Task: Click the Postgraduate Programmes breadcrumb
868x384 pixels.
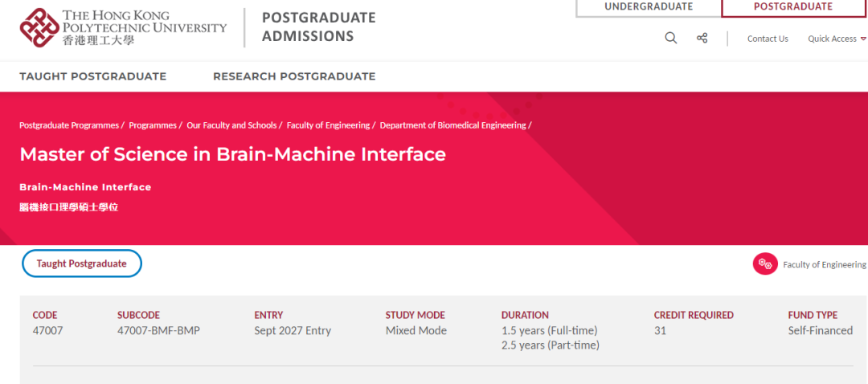Action: (x=69, y=125)
